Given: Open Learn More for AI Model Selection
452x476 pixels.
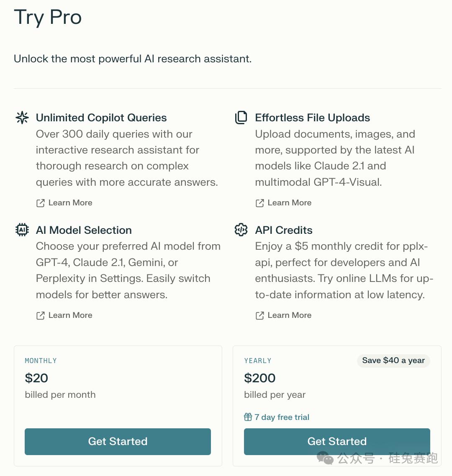Looking at the screenshot, I should coord(70,315).
